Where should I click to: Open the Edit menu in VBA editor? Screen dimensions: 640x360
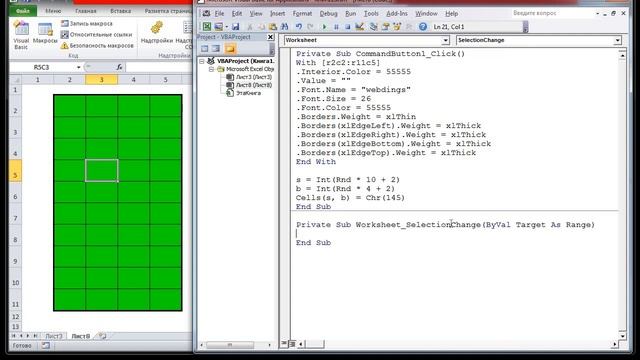237,13
